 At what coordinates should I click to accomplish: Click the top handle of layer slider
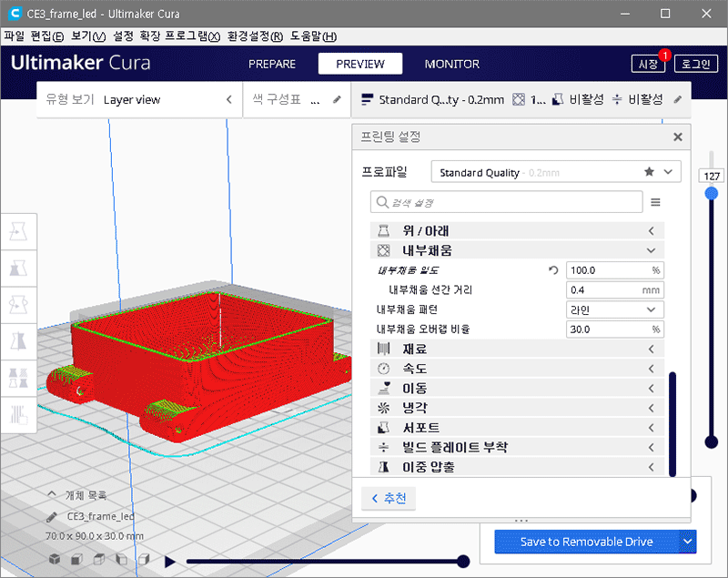712,193
